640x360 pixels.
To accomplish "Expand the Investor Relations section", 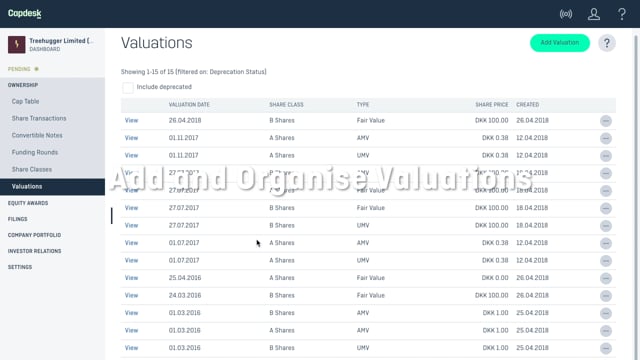I will 34,251.
